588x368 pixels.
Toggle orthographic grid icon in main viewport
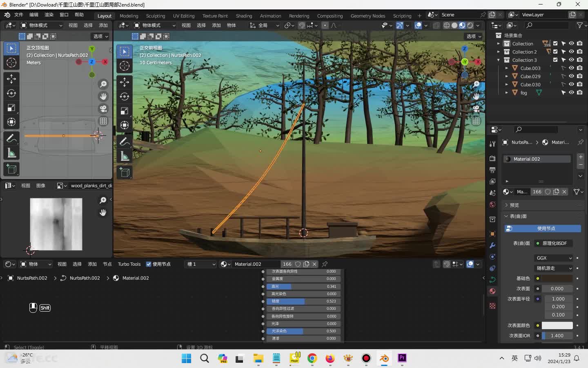click(476, 121)
